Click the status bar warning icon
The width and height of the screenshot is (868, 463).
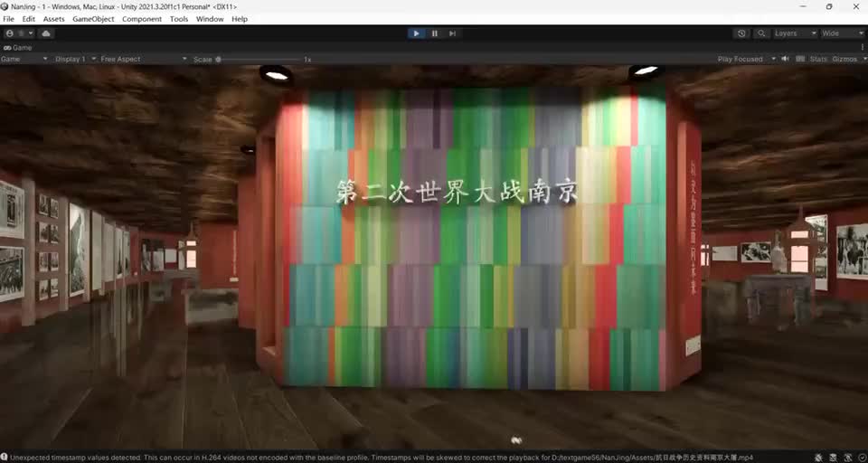tap(5, 458)
